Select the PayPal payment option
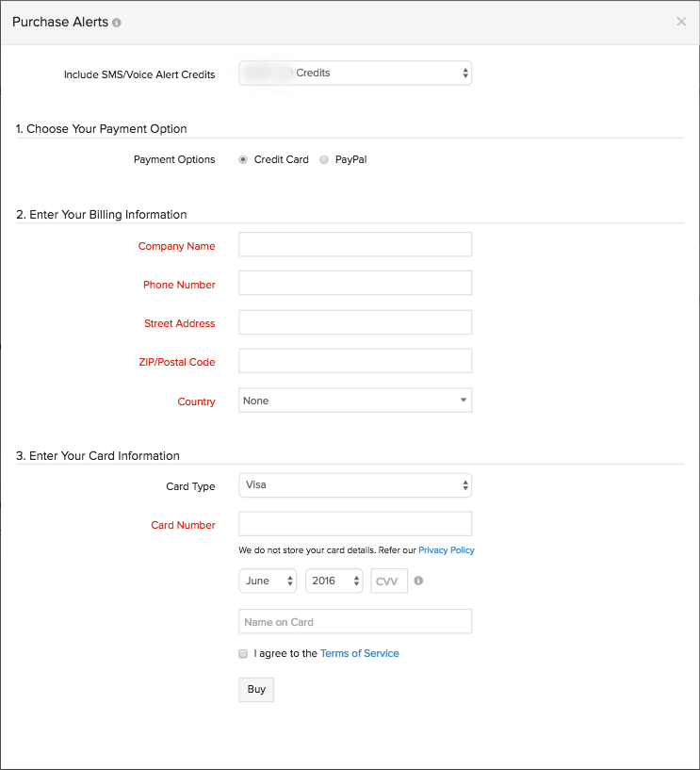This screenshot has width=700, height=770. point(325,159)
